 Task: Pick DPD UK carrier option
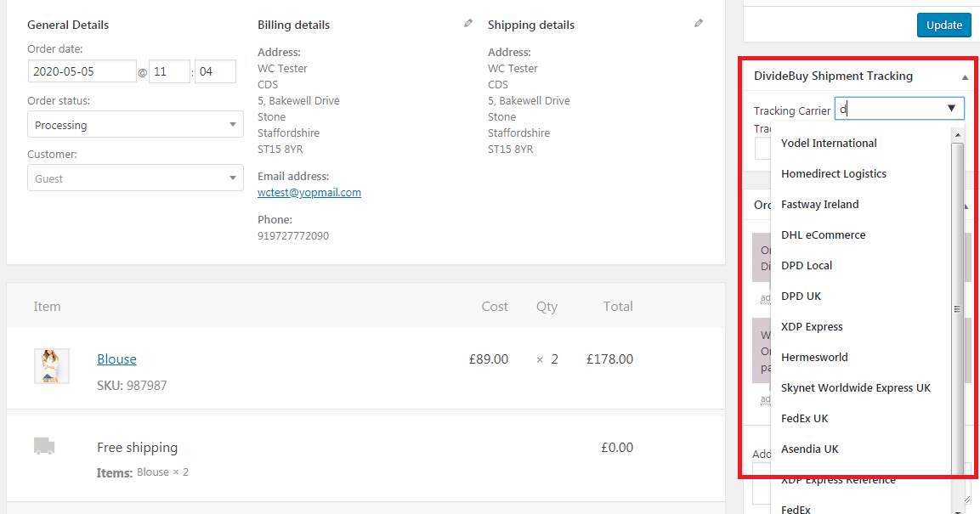coord(801,296)
